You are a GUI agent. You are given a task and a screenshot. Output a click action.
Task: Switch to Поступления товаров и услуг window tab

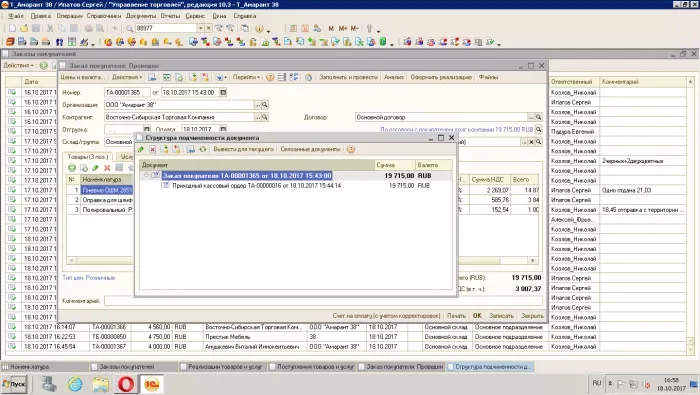coord(312,367)
